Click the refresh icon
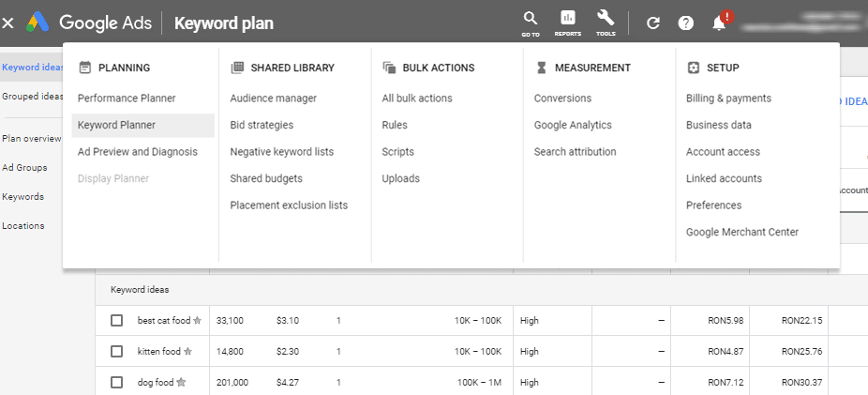This screenshot has width=868, height=395. tap(653, 23)
